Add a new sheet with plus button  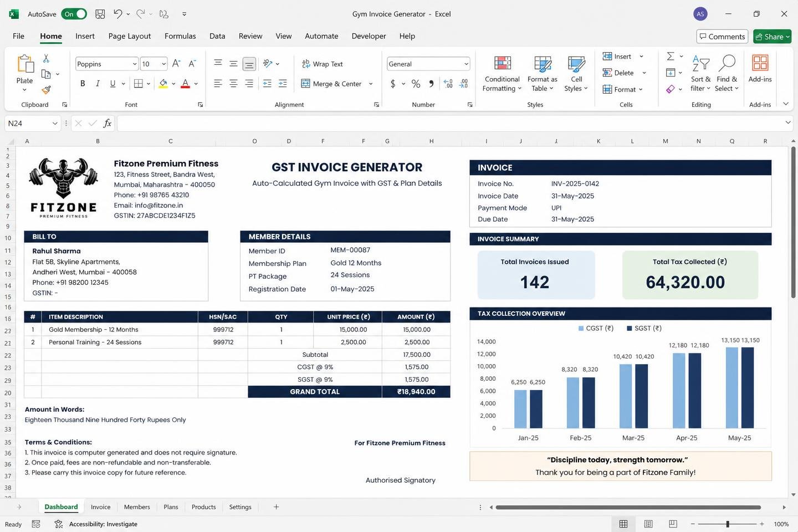pyautogui.click(x=276, y=507)
